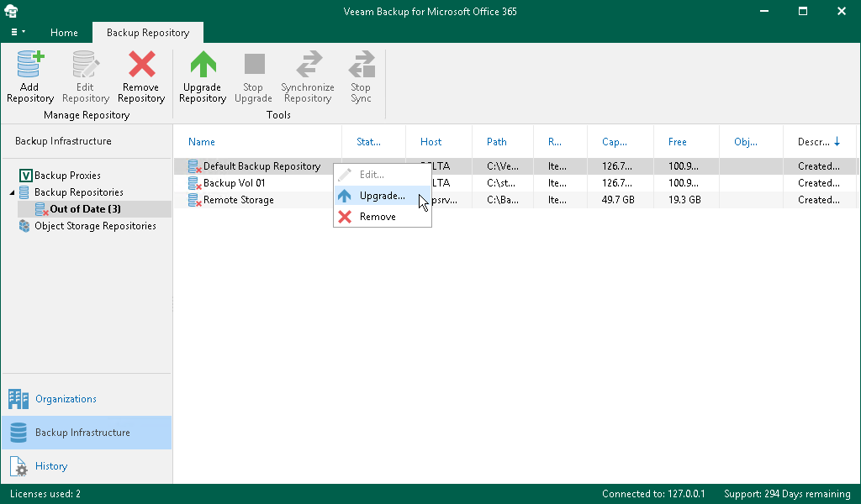Click the red X Remove Repository icon
861x504 pixels.
click(x=141, y=64)
